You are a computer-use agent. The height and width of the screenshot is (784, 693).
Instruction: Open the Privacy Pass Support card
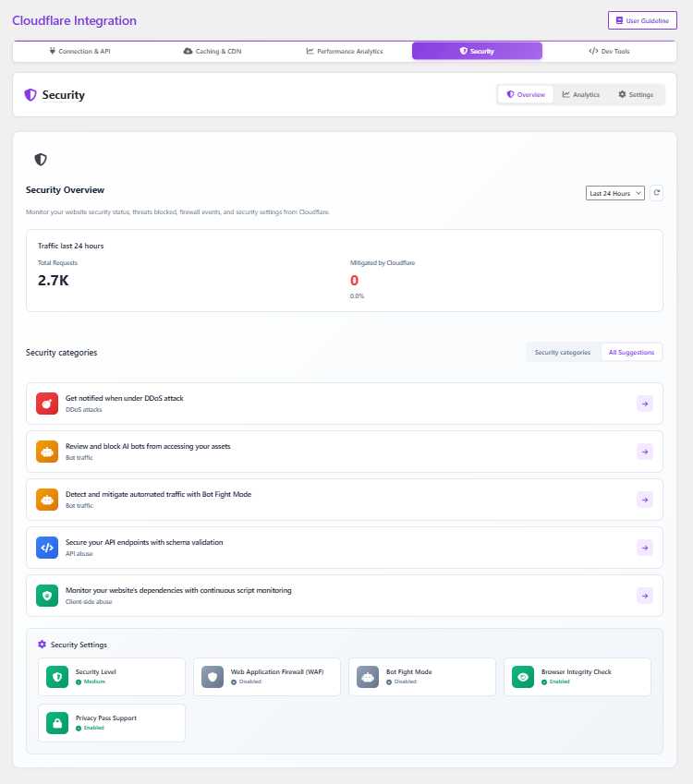112,723
